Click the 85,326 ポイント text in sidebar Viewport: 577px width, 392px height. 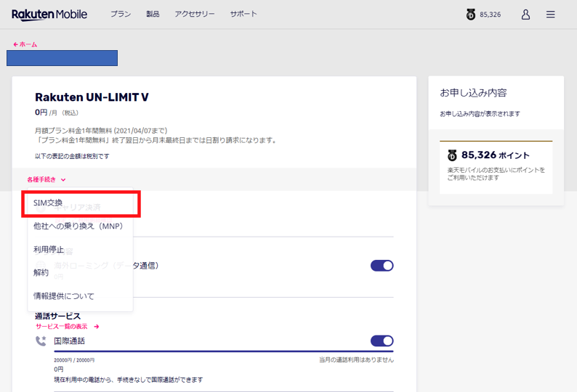click(496, 155)
